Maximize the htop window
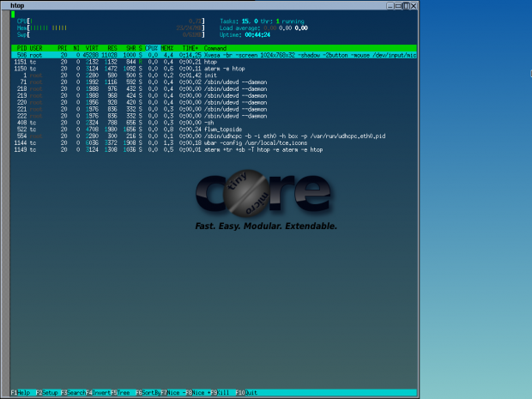The width and height of the screenshot is (532, 399). click(398, 6)
